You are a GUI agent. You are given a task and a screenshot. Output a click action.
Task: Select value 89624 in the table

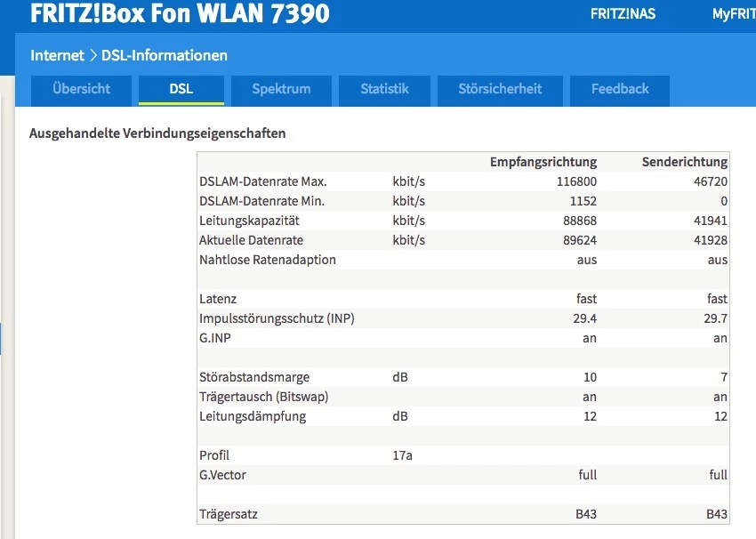[580, 240]
